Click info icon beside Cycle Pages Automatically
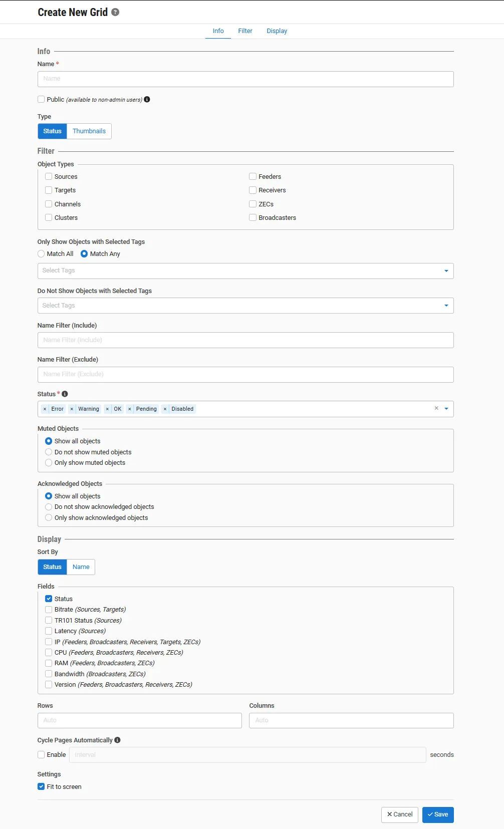 [117, 740]
